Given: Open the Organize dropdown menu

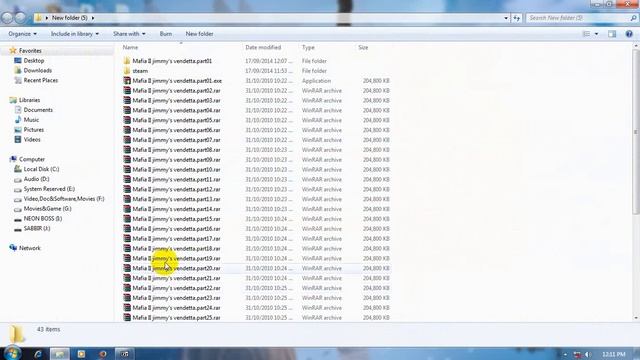Looking at the screenshot, I should [22, 34].
